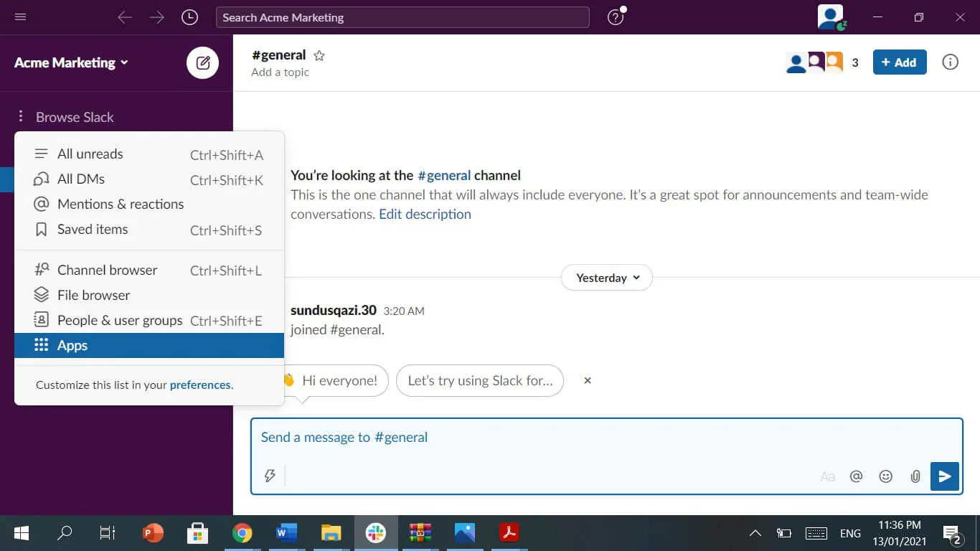Launch PowerPoint from the taskbar

[x=153, y=533]
